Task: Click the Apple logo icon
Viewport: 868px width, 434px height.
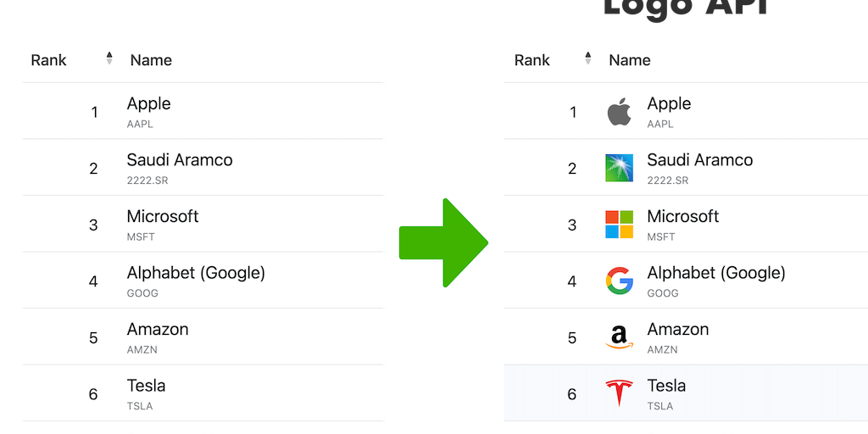Action: [x=619, y=112]
